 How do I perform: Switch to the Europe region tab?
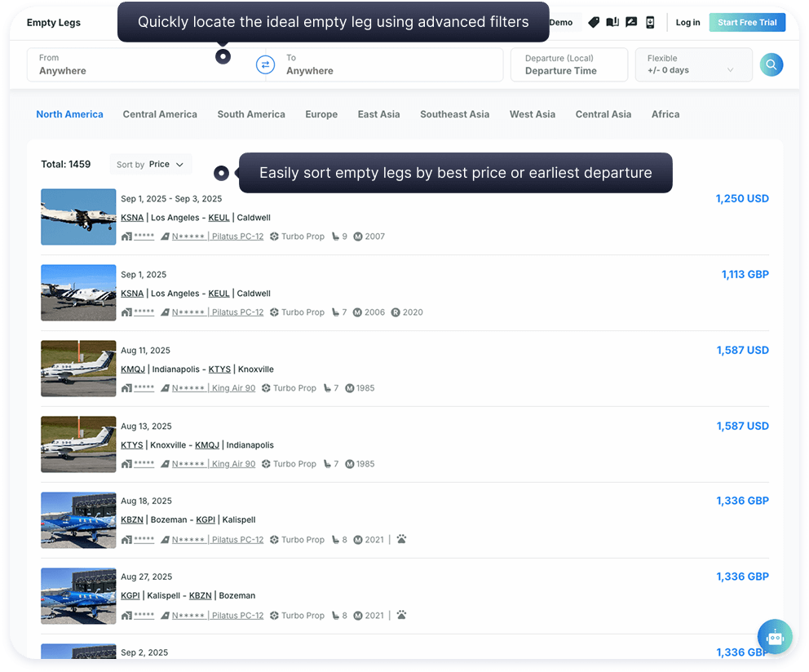tap(321, 114)
